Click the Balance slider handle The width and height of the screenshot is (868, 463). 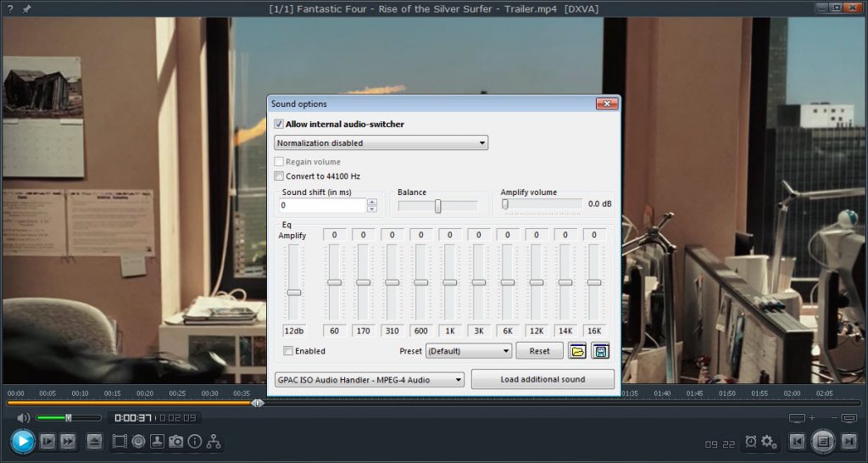point(438,206)
